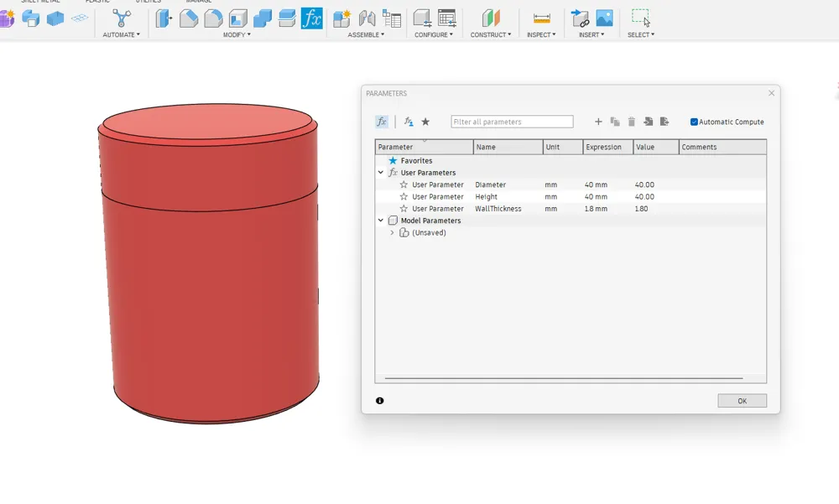This screenshot has width=839, height=504.
Task: Delete selected parameter using trash icon
Action: point(631,122)
